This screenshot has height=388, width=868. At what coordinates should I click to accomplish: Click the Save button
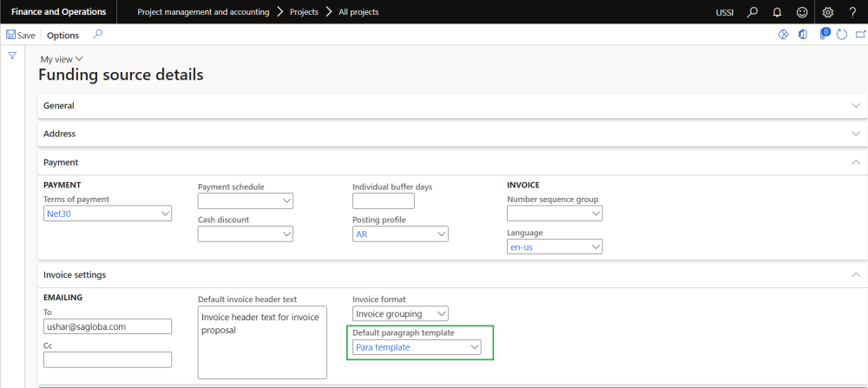pos(21,36)
